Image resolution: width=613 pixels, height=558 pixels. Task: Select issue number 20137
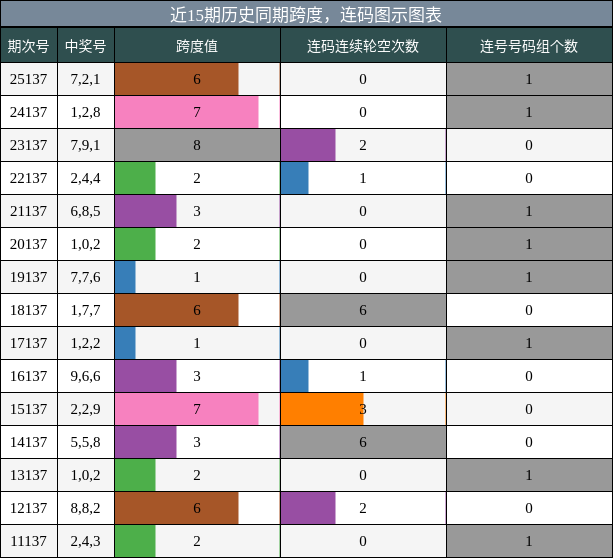coord(29,244)
